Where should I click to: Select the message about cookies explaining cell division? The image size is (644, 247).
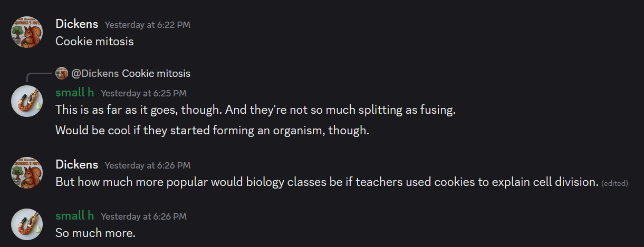(x=326, y=182)
